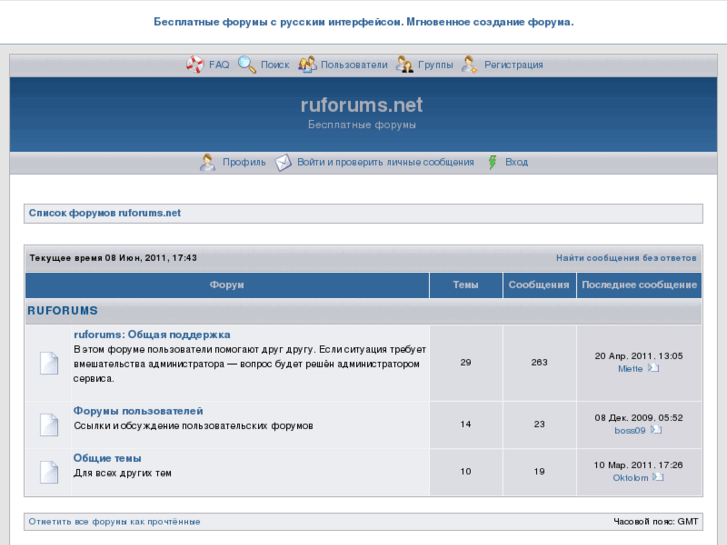727x545 pixels.
Task: Open user profile Miette
Action: [x=631, y=369]
